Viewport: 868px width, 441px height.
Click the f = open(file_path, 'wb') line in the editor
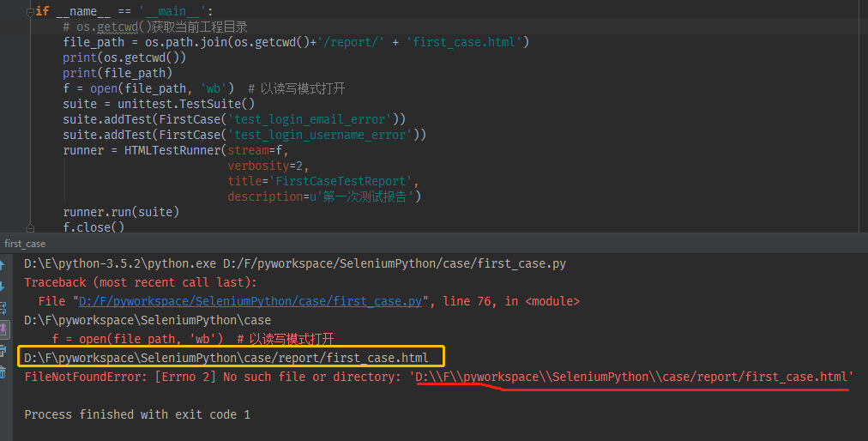coord(204,88)
